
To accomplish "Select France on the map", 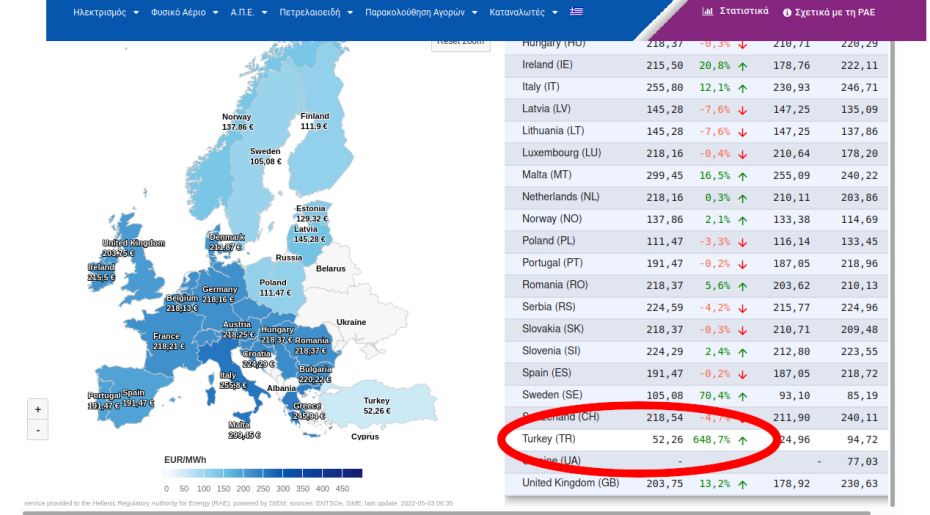I will coord(169,341).
